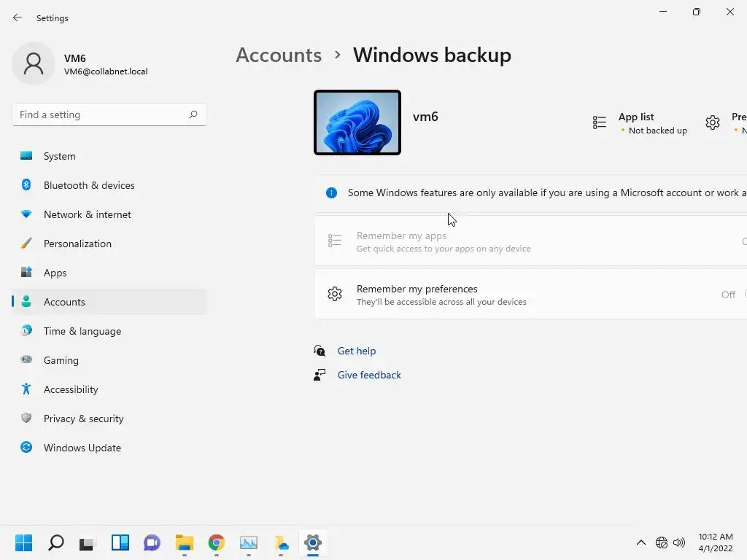Launch Google Chrome from the taskbar

(x=216, y=542)
